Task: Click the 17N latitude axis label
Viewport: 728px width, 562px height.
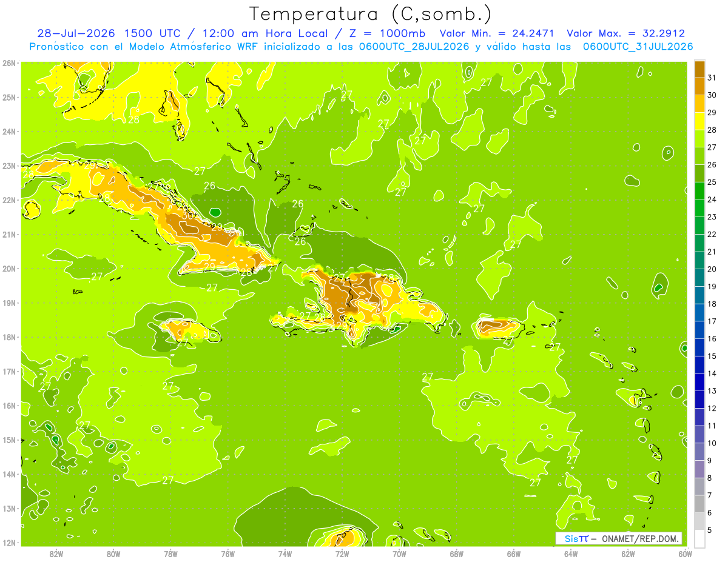Action: tap(9, 371)
